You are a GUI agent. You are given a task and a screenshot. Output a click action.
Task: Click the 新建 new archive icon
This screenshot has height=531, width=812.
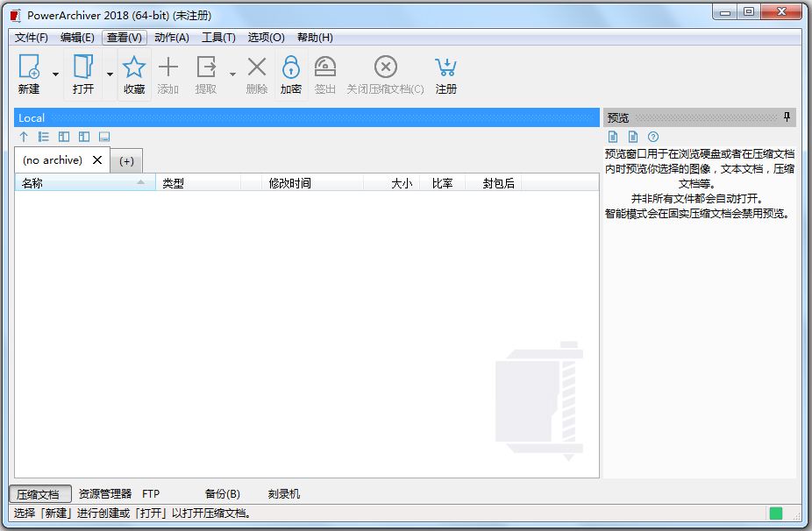pos(29,67)
